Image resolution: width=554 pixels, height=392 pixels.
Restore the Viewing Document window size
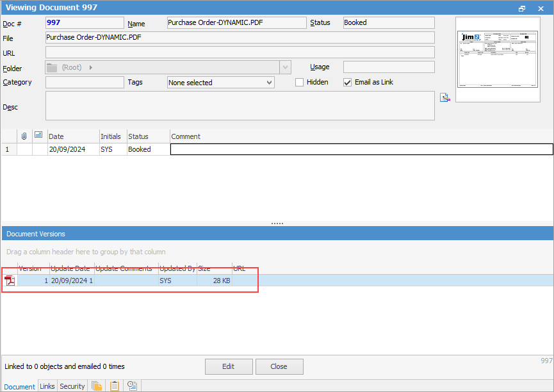(x=522, y=8)
